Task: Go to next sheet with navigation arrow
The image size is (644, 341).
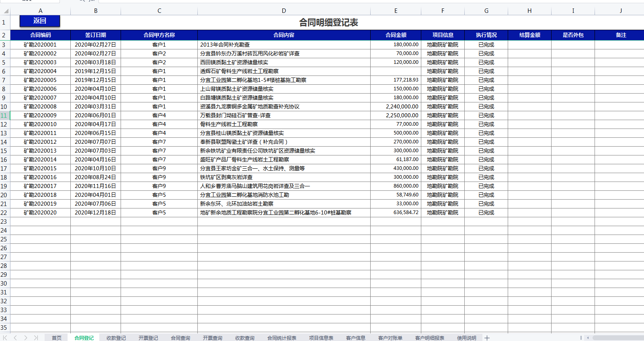Action: (26, 338)
